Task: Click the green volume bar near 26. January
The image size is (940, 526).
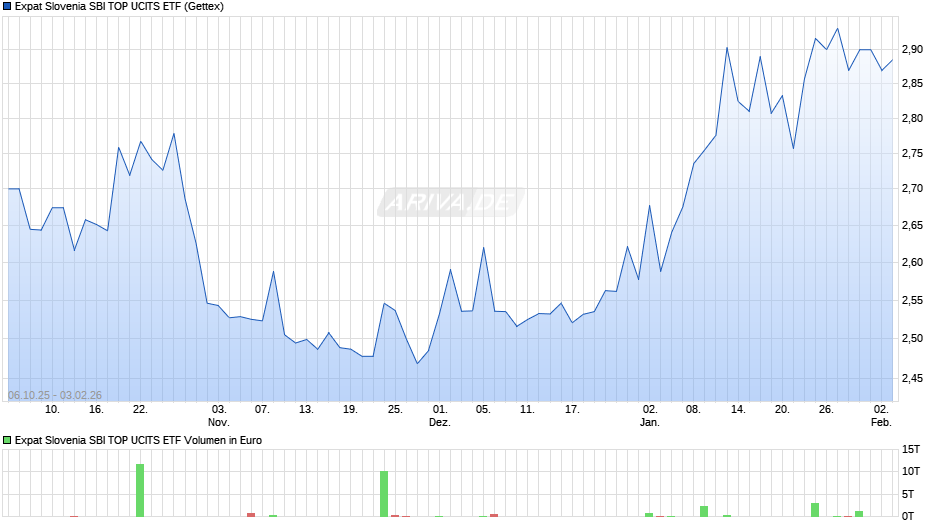Action: [815, 510]
